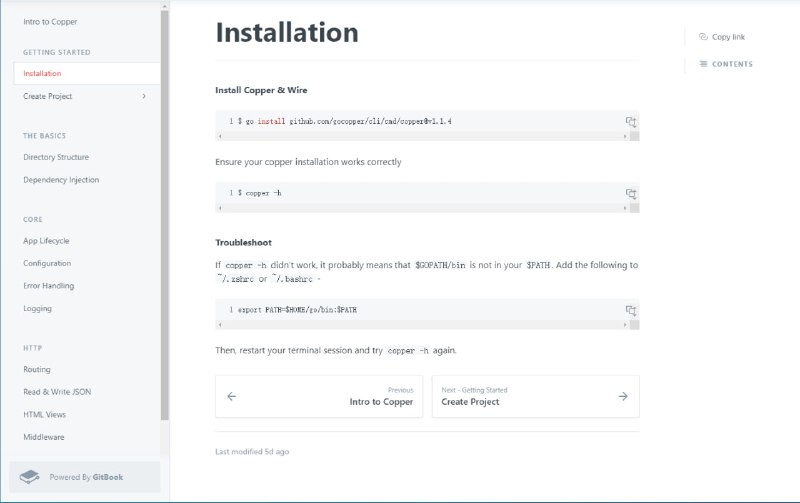Open Middleware page
The width and height of the screenshot is (800, 503).
coord(44,437)
